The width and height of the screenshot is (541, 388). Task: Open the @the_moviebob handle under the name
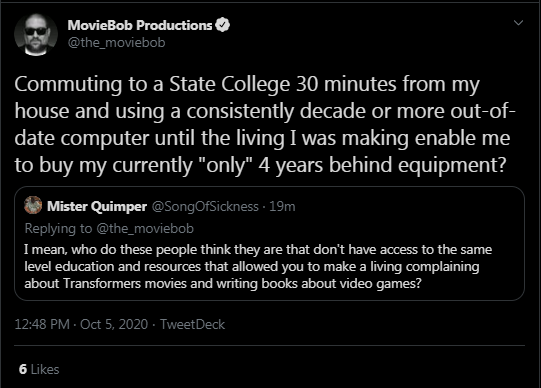click(116, 43)
